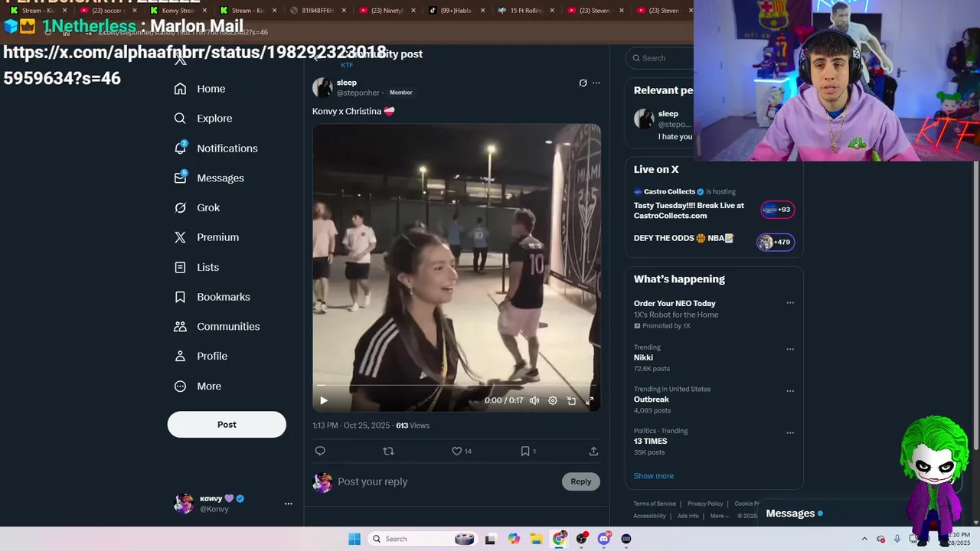
Task: Open the Premium page
Action: click(x=207, y=237)
